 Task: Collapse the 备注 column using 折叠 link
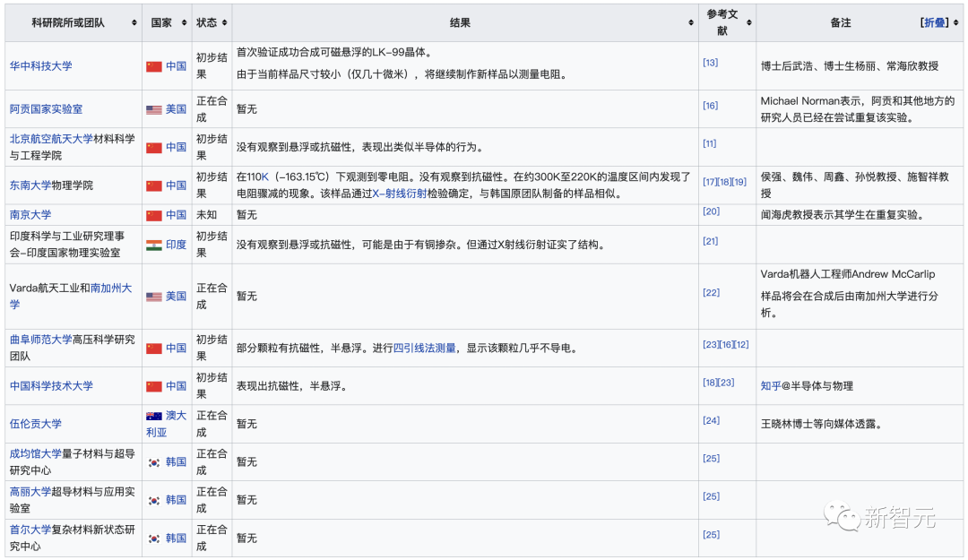click(x=937, y=22)
